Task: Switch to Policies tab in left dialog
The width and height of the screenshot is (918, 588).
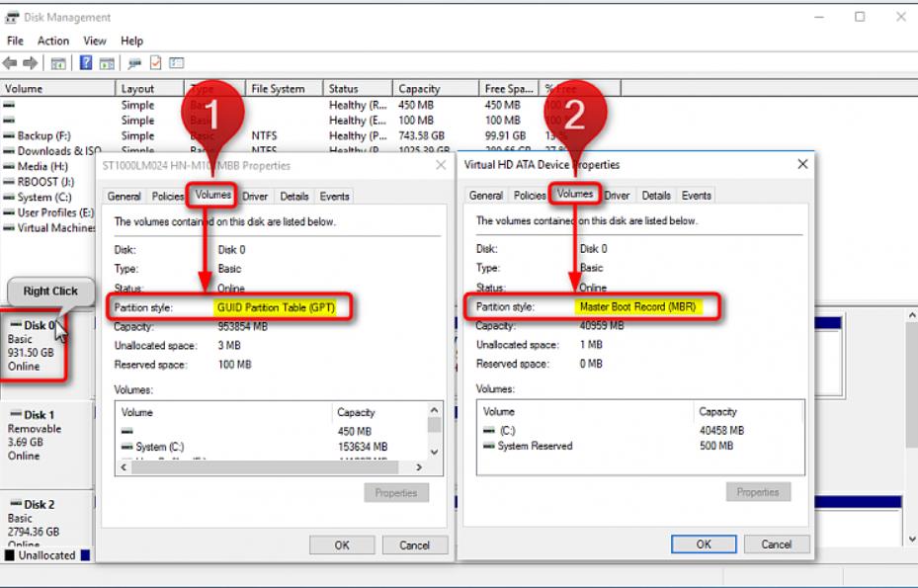Action: tap(168, 197)
